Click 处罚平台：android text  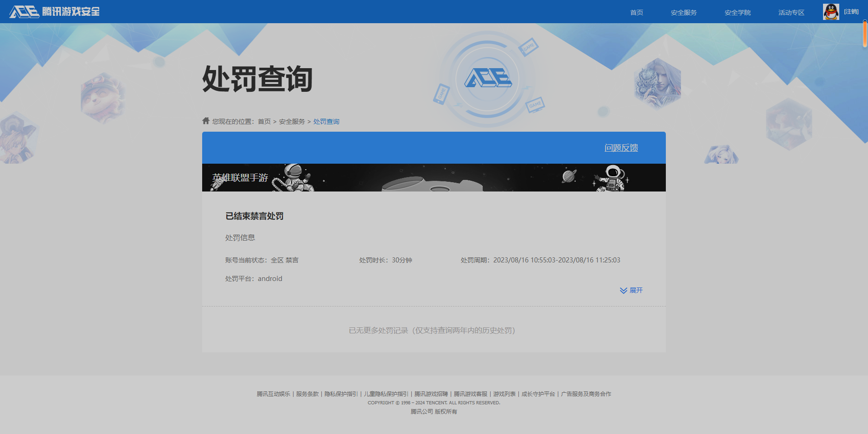point(254,279)
